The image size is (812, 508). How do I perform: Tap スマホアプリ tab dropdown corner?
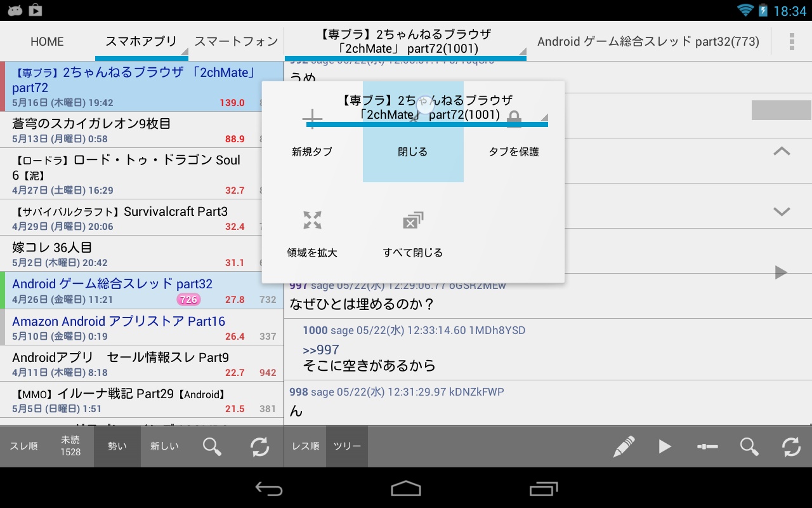point(185,51)
